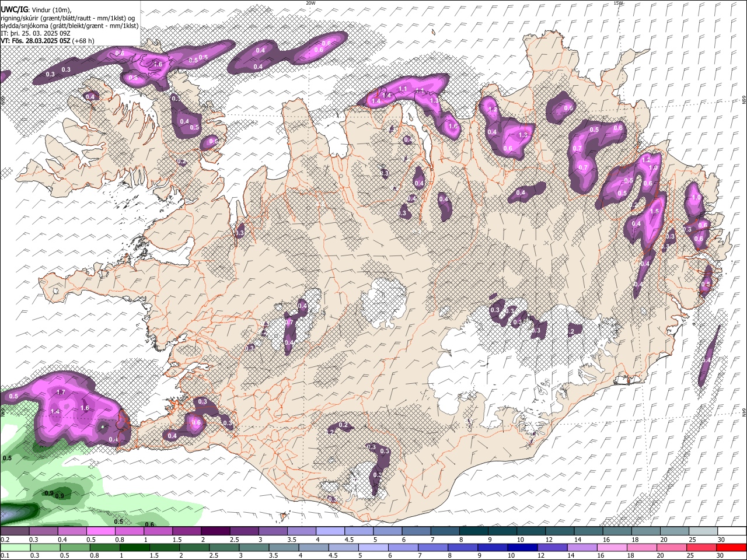
Task: Click the 'rigning/skúrir' legend description line
Action: [x=67, y=17]
